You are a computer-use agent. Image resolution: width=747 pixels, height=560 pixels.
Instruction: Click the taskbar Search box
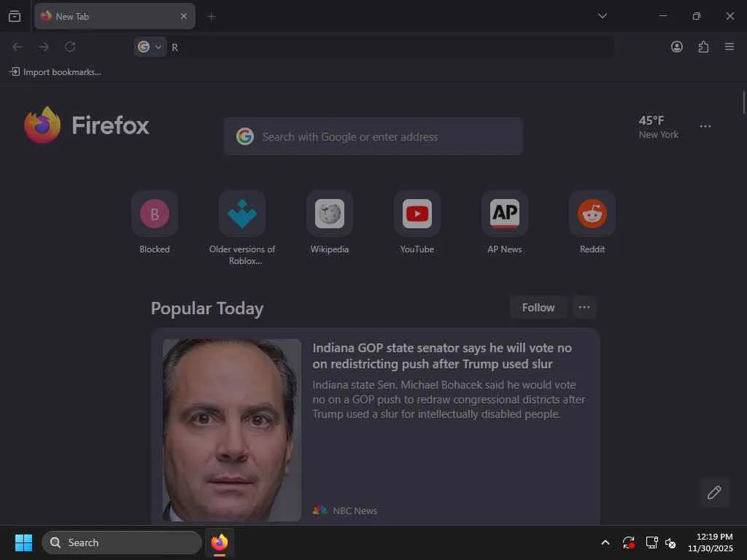click(x=122, y=542)
